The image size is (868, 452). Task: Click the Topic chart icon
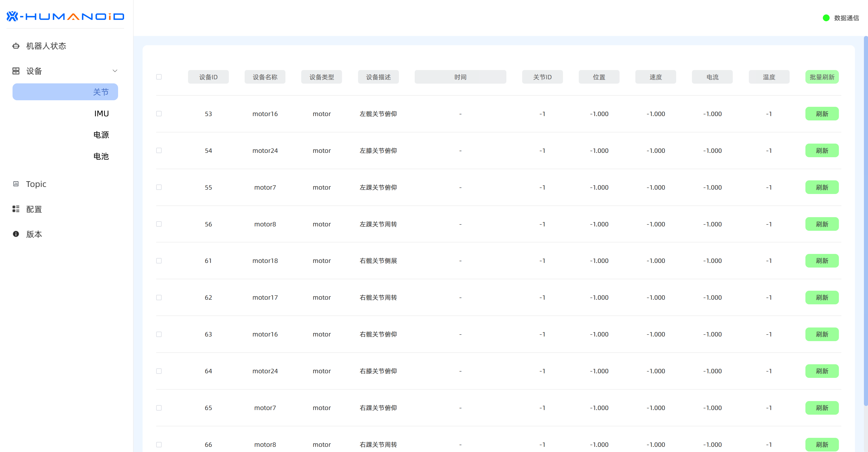16,184
